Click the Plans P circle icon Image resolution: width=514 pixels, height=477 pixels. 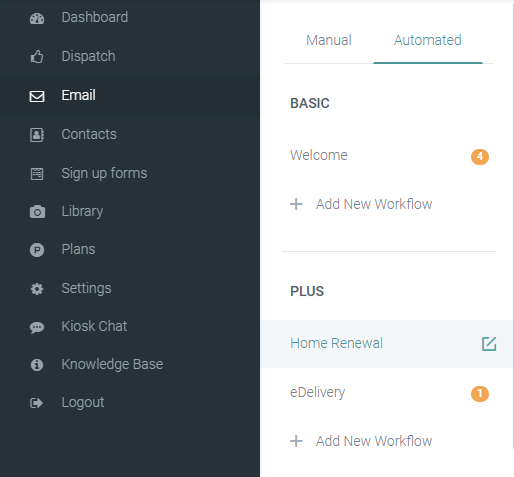(37, 250)
